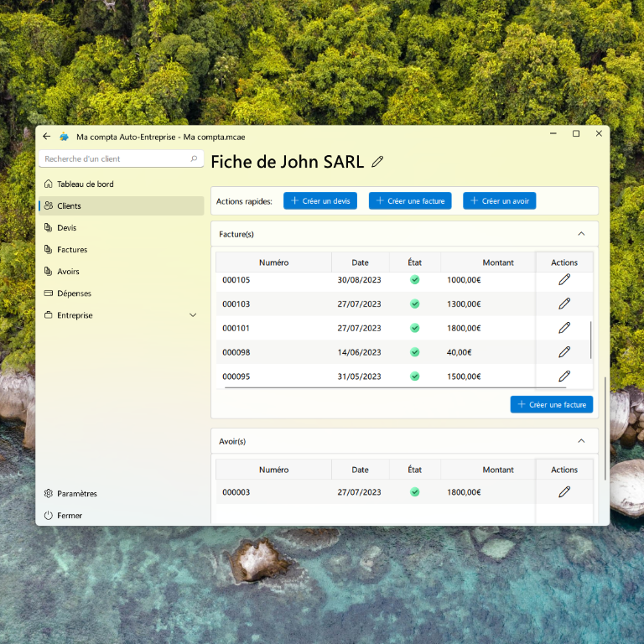Edit invoice 000098 via pencil icon
Image resolution: width=644 pixels, height=644 pixels.
(x=564, y=352)
